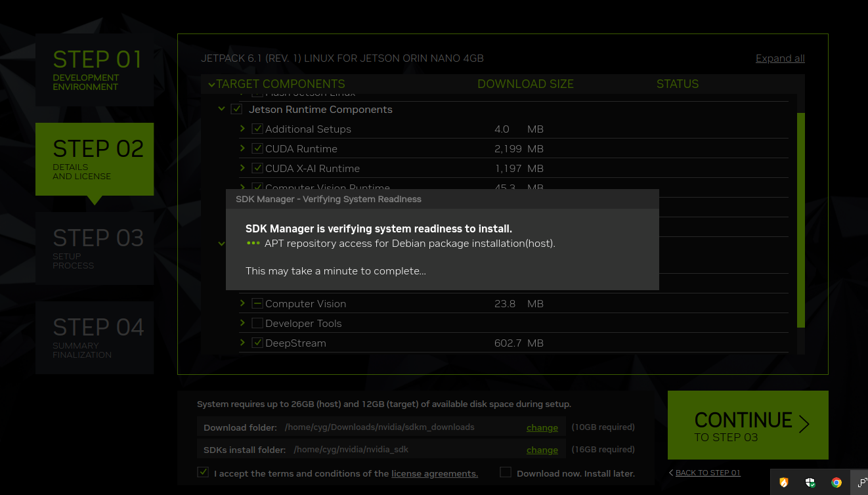Image resolution: width=868 pixels, height=495 pixels.
Task: Enable Download now. Install later.
Action: (x=506, y=472)
